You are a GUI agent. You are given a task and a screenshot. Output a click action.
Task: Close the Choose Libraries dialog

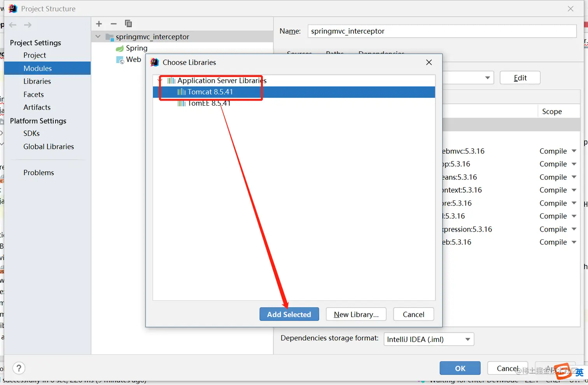[429, 62]
